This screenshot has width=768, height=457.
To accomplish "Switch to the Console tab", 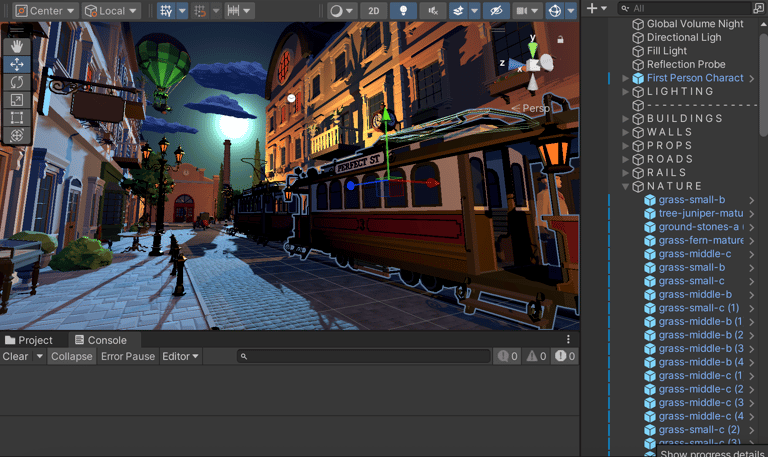I will coord(100,340).
